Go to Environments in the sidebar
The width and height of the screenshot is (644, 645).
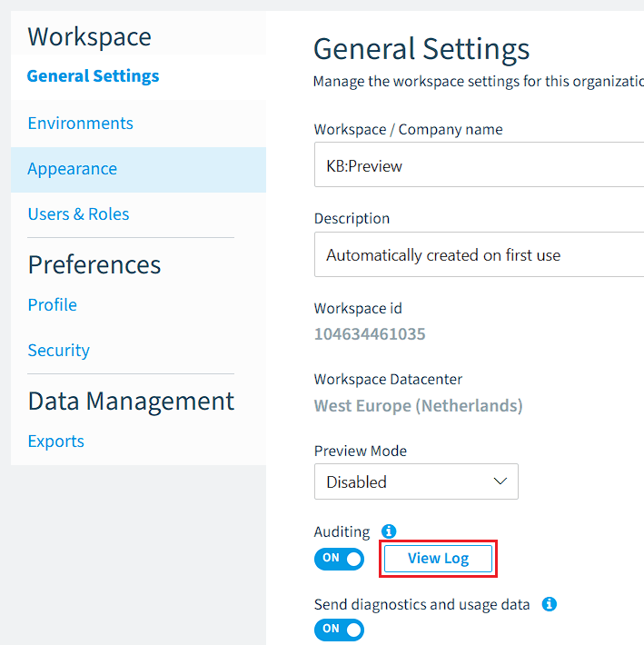click(81, 123)
